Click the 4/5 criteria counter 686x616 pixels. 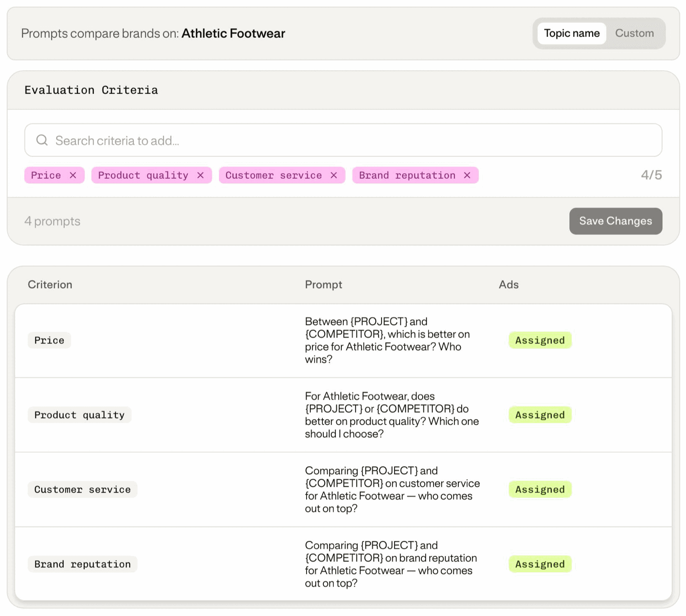click(651, 175)
